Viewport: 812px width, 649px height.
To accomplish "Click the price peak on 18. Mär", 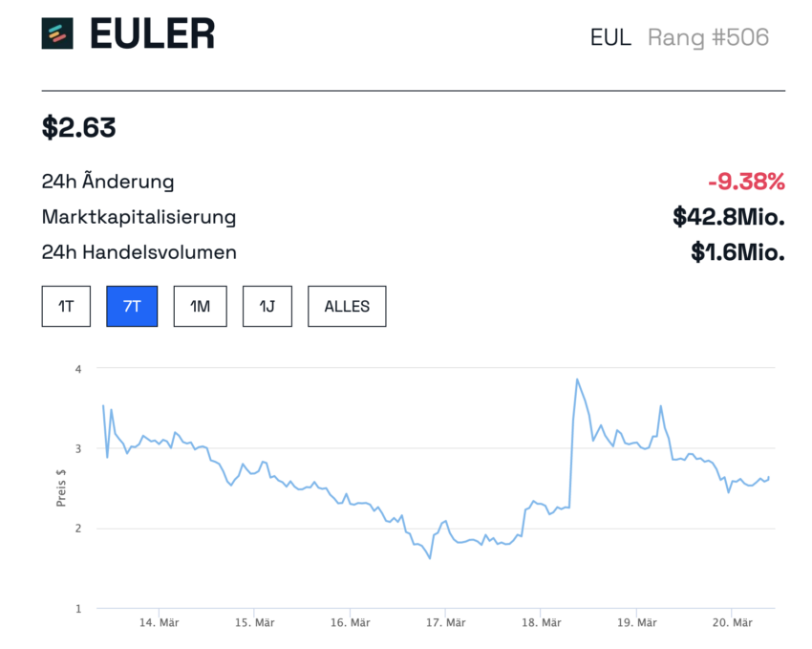I will pyautogui.click(x=577, y=379).
